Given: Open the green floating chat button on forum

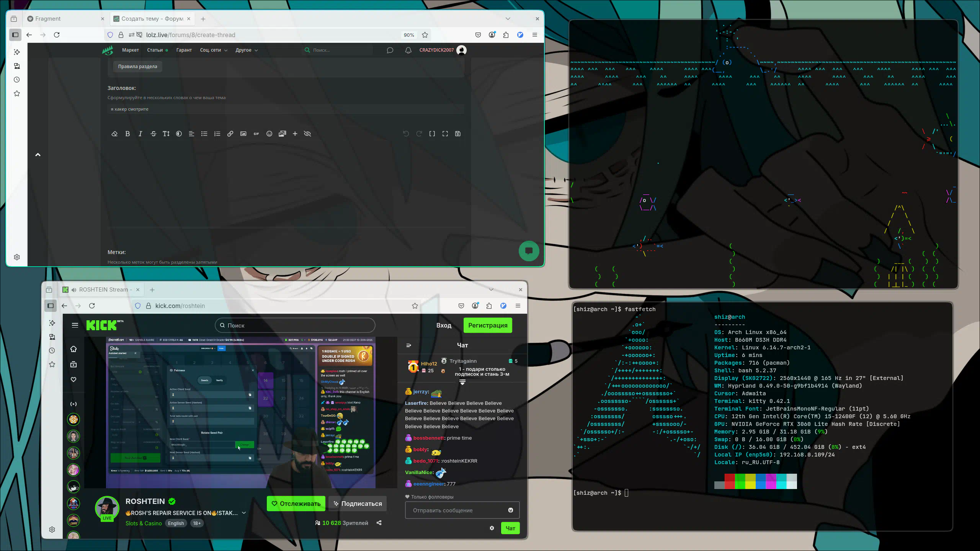Looking at the screenshot, I should (529, 251).
